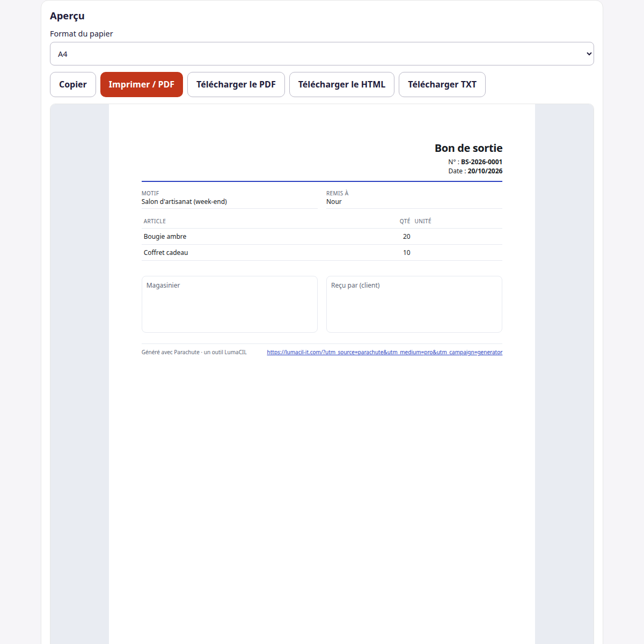Image resolution: width=644 pixels, height=644 pixels.
Task: Click the Magasinier signature box
Action: (x=230, y=304)
